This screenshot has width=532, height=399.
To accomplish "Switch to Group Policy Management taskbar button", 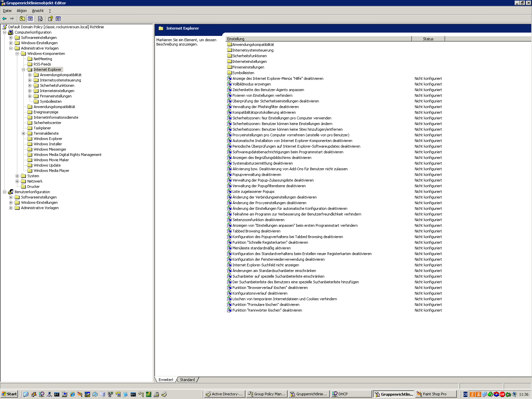I will (267, 394).
